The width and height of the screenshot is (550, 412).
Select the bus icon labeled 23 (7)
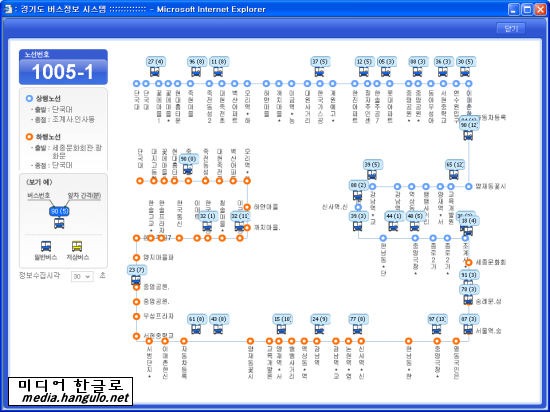tap(136, 280)
